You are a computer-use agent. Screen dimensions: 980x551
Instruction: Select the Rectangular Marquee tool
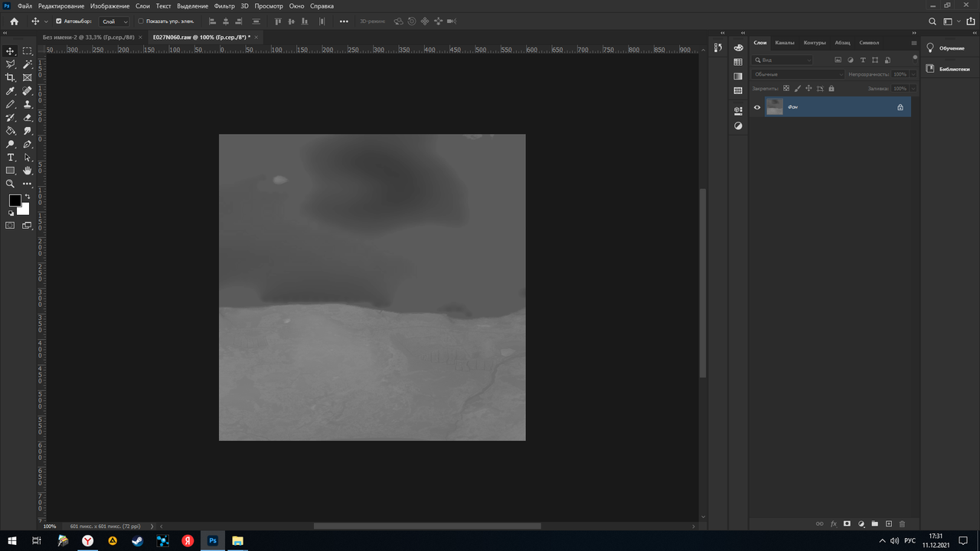coord(28,51)
